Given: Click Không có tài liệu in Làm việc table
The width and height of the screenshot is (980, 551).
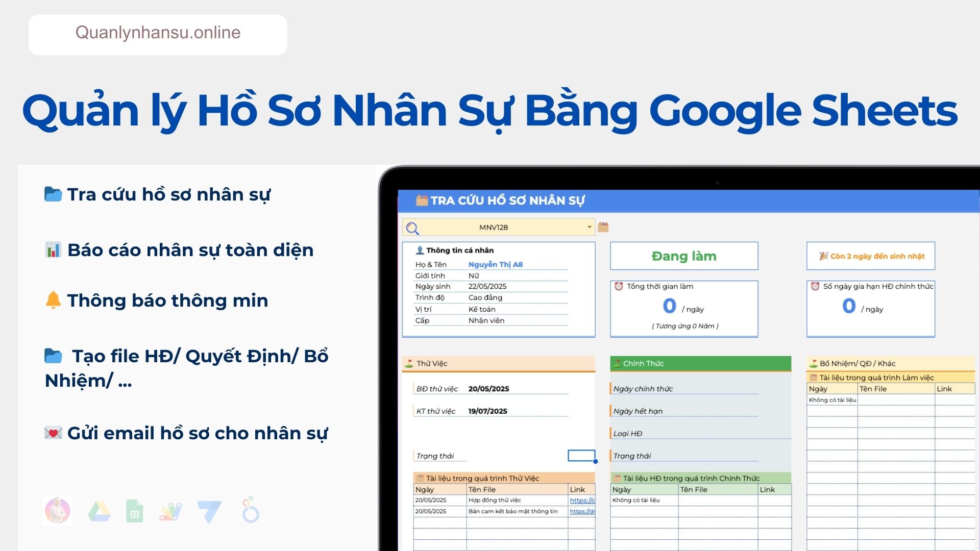Looking at the screenshot, I should point(832,400).
